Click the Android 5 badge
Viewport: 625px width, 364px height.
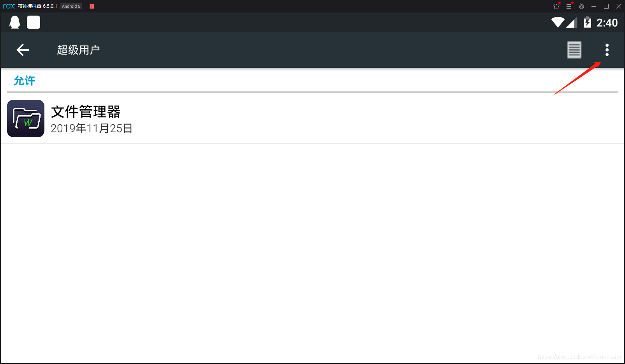71,6
